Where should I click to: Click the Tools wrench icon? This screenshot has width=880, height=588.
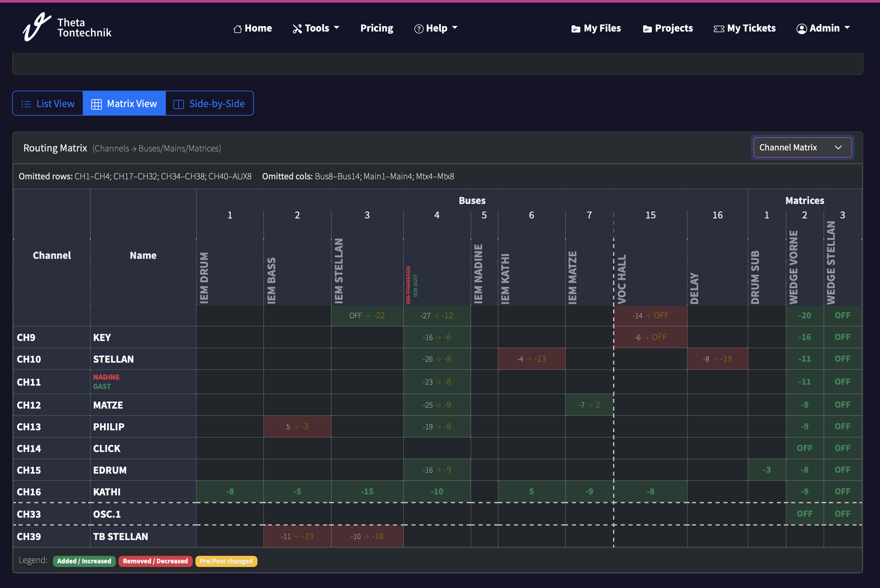pos(297,29)
